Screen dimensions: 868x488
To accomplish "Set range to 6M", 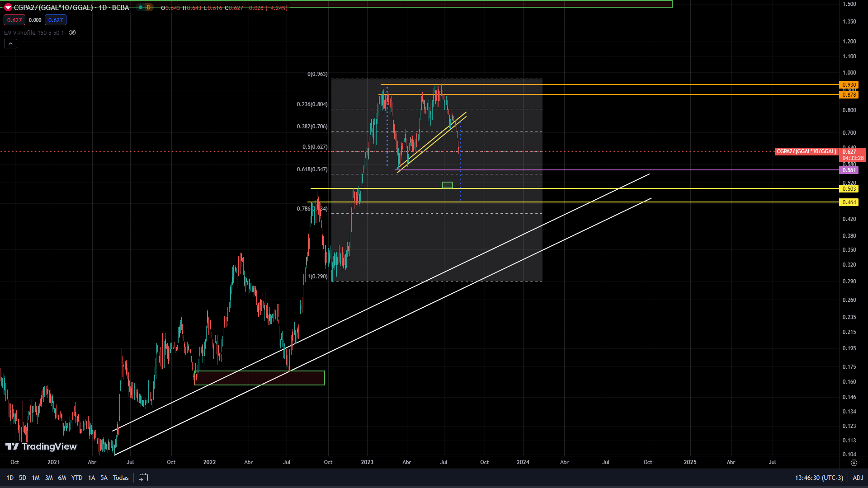I will 62,478.
